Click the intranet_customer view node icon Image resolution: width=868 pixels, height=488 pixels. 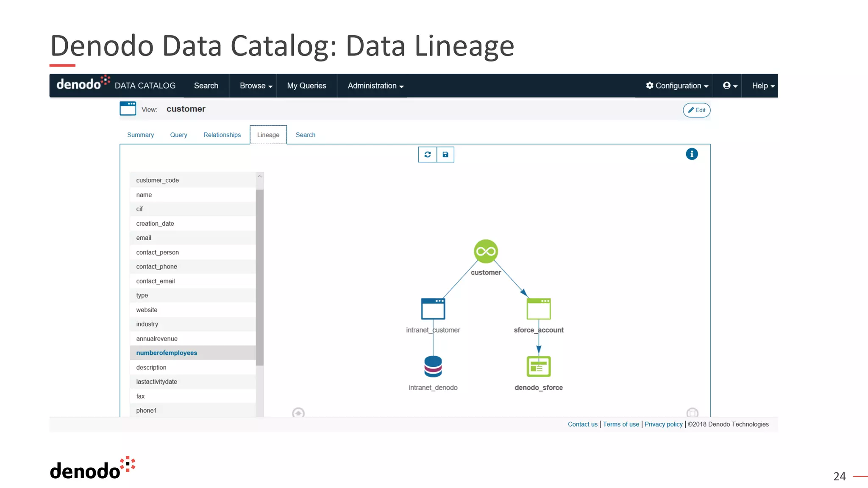(x=433, y=309)
